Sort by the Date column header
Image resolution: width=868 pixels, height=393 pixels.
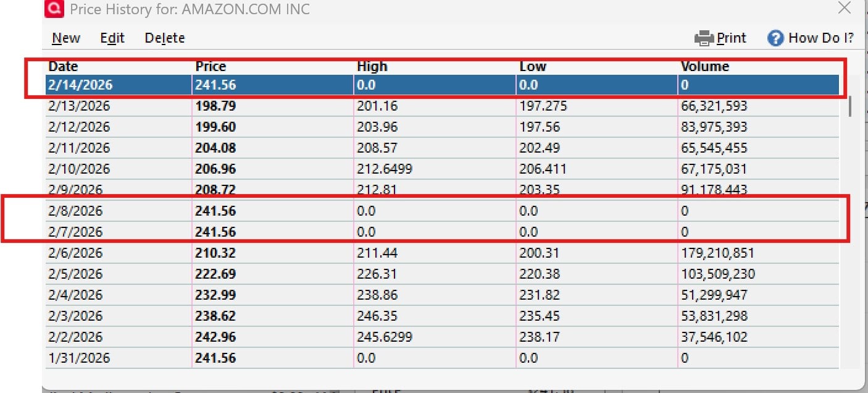63,66
